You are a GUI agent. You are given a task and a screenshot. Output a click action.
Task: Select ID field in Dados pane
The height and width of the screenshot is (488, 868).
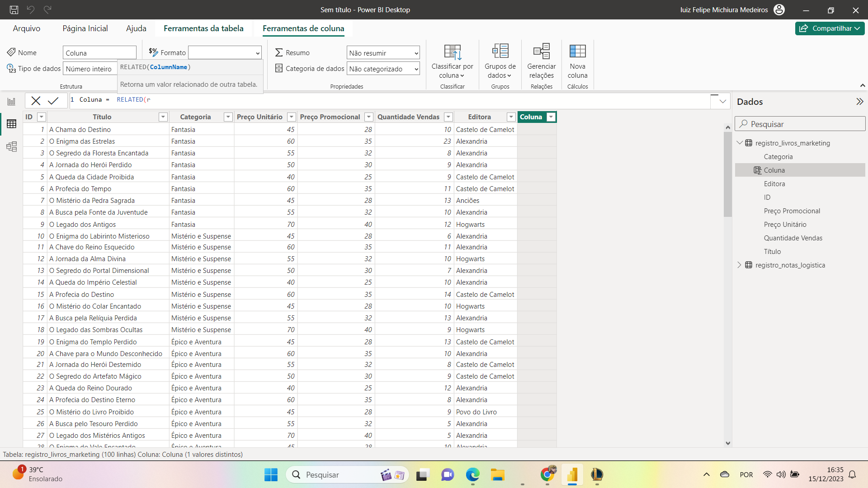(767, 197)
